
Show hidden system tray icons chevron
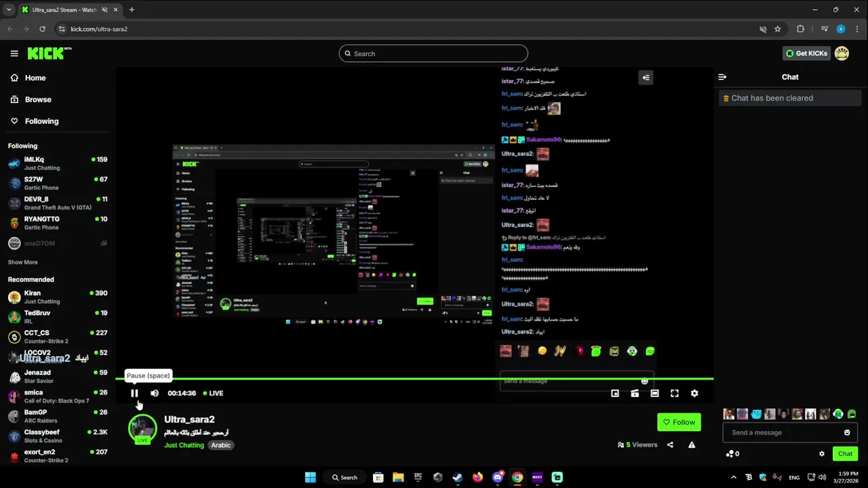click(734, 477)
